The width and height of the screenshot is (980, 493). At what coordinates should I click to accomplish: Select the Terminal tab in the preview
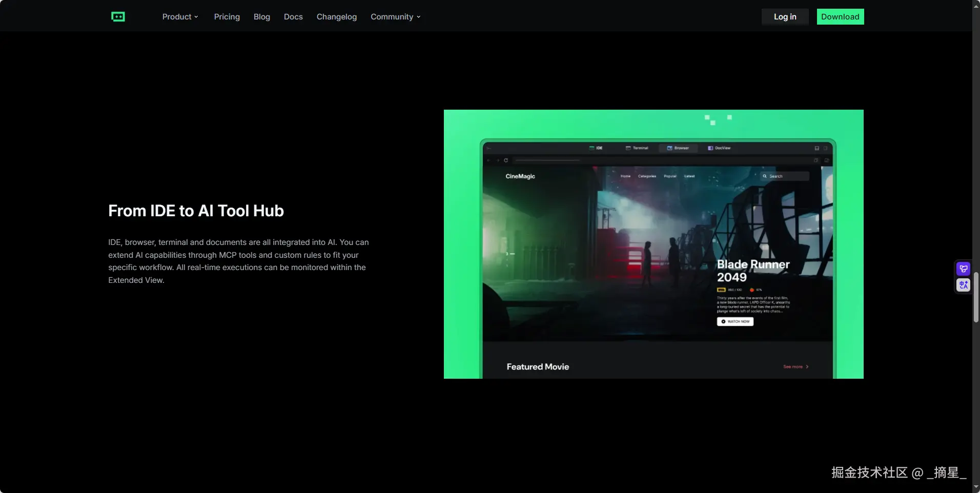pos(637,148)
